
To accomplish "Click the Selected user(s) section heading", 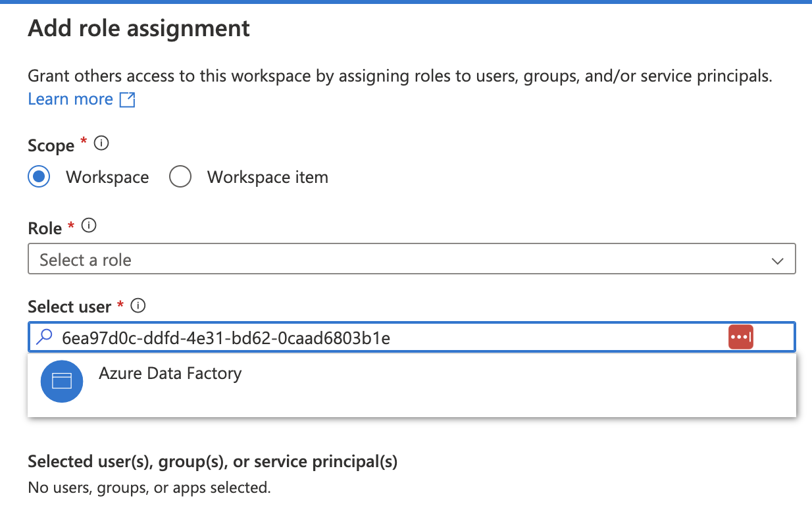I will (x=212, y=461).
